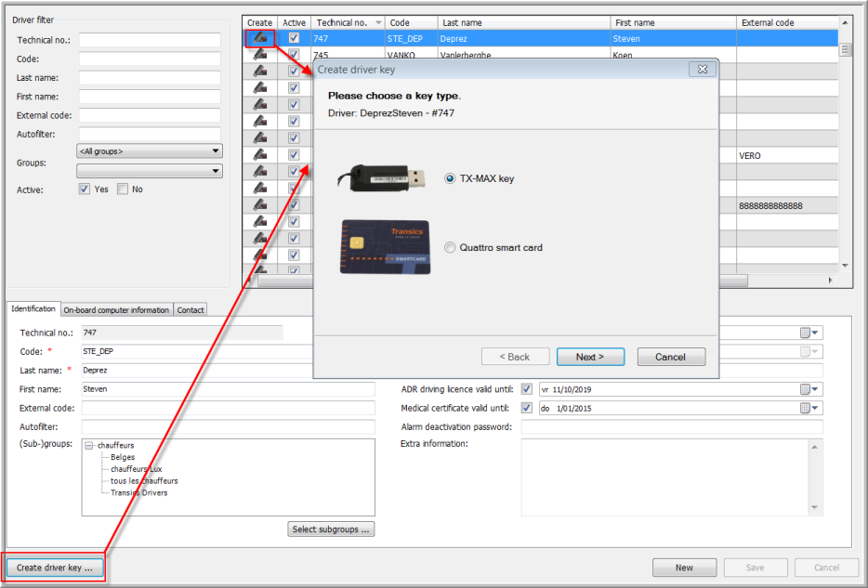Close the Create driver key dialog
Viewport: 868px width, 588px height.
(702, 70)
